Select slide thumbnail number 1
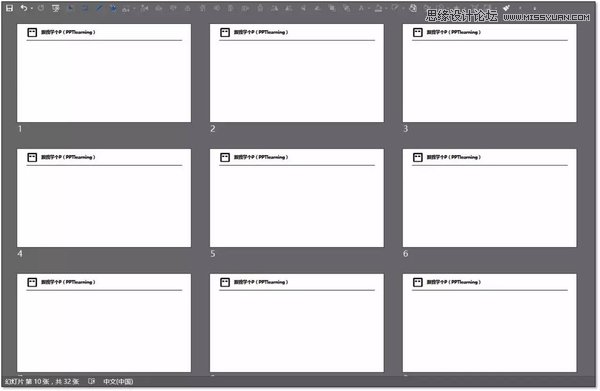Viewport: 600px width, 391px height. coord(104,73)
